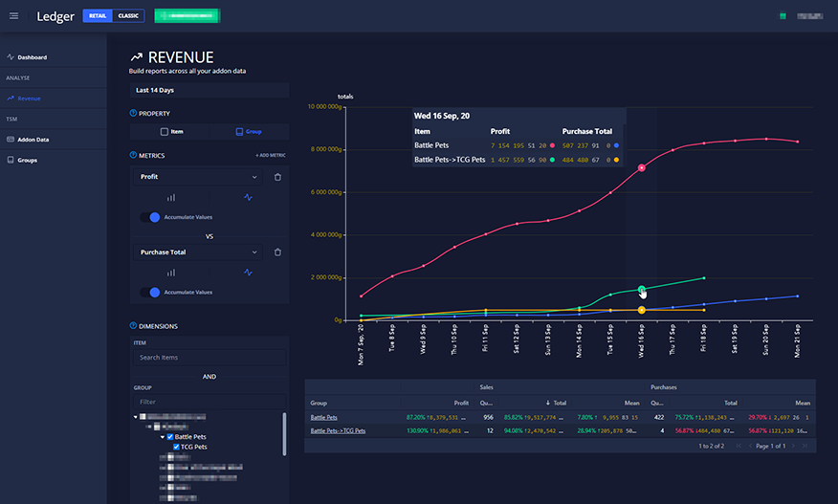Open the hamburger menu beside Ledger

(x=14, y=16)
